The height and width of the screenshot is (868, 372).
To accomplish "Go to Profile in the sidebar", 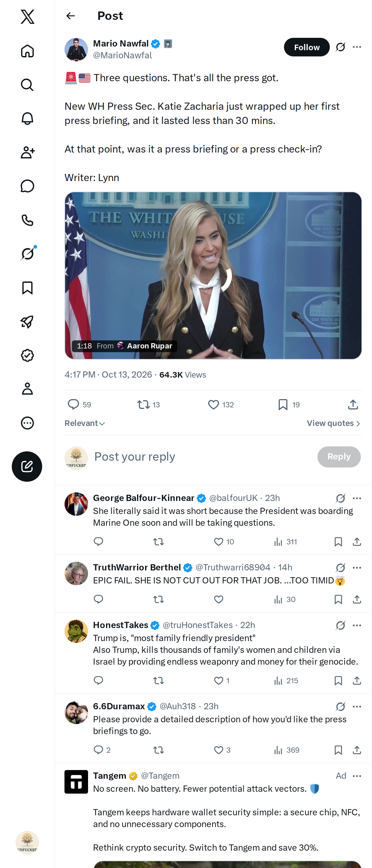I will click(x=27, y=389).
